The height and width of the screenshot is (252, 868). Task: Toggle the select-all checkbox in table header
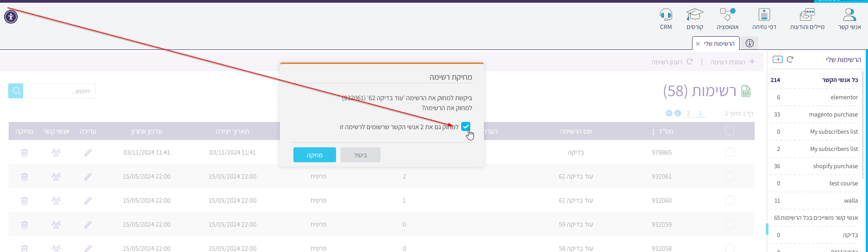729,131
